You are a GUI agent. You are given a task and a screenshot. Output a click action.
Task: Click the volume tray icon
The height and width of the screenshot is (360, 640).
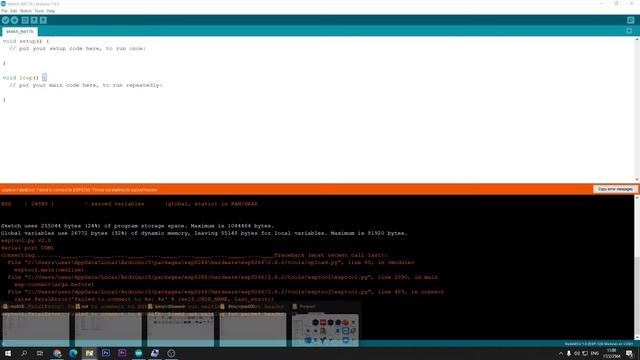click(x=577, y=353)
